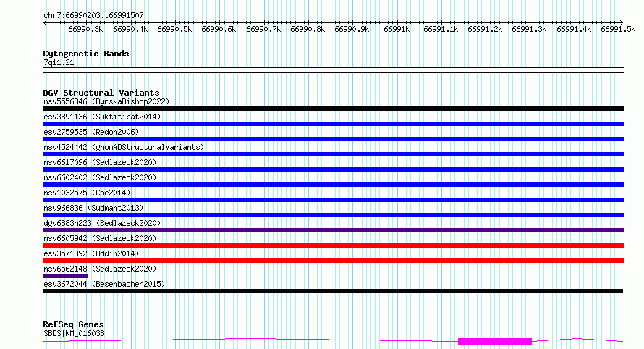
Task: Click the 66990.3k ruler tick label
Action: pyautogui.click(x=85, y=30)
